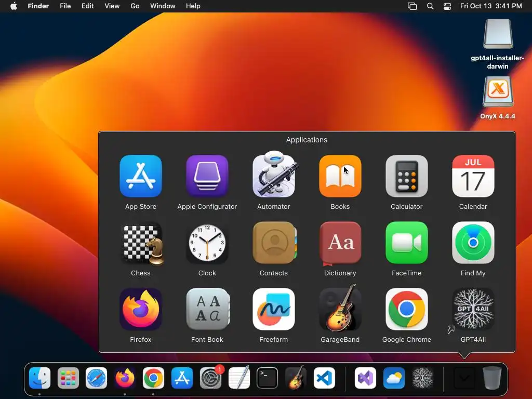The width and height of the screenshot is (532, 399).
Task: Open Contacts from the Applications stack
Action: pyautogui.click(x=274, y=243)
